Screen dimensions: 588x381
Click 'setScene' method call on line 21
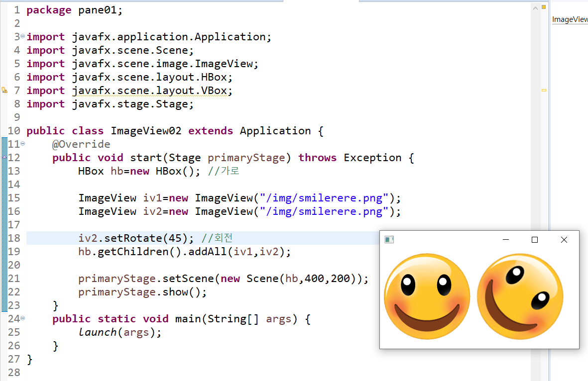coord(188,279)
